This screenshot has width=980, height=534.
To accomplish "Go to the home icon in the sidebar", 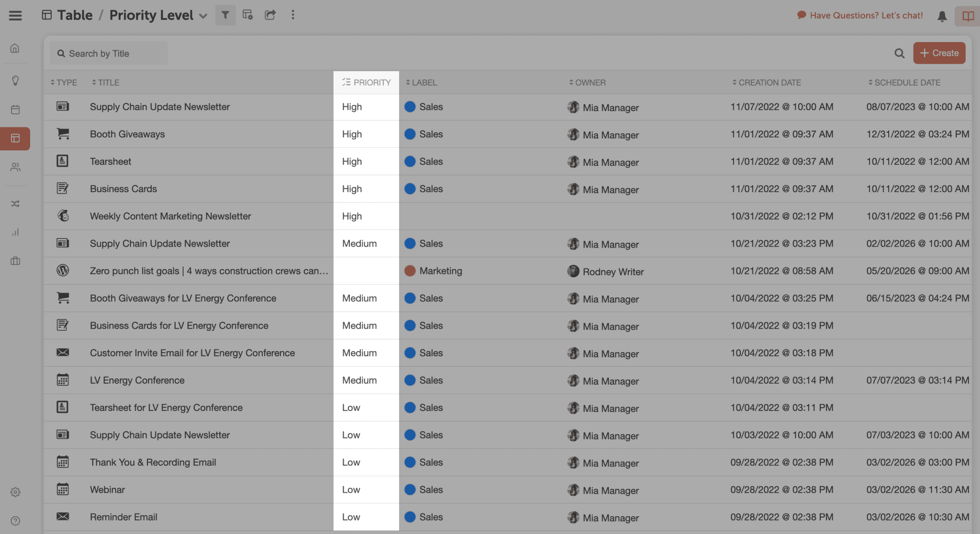I will click(15, 48).
